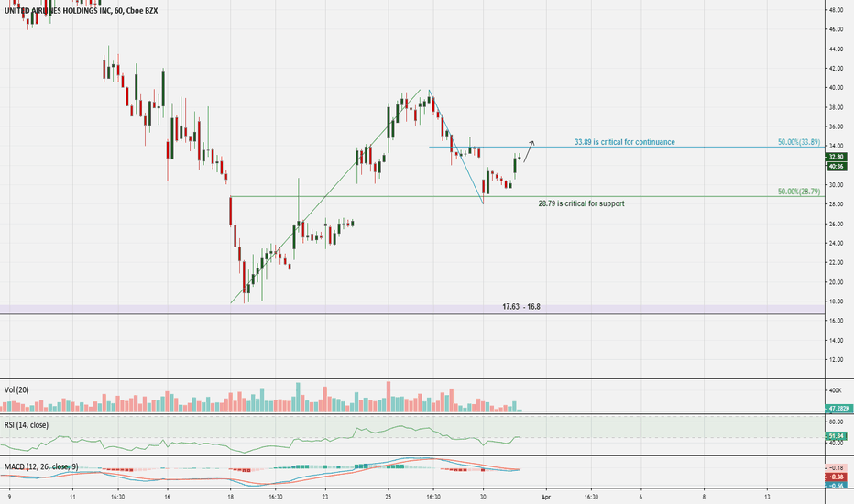Image resolution: width=854 pixels, height=504 pixels.
Task: Click 400K on the volume axis
Action: pos(835,391)
